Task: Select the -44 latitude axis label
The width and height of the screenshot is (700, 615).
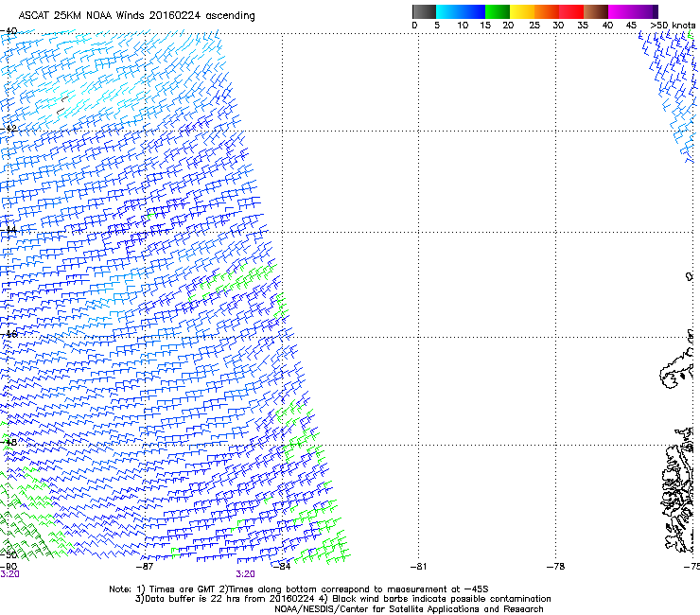Action: [9, 230]
